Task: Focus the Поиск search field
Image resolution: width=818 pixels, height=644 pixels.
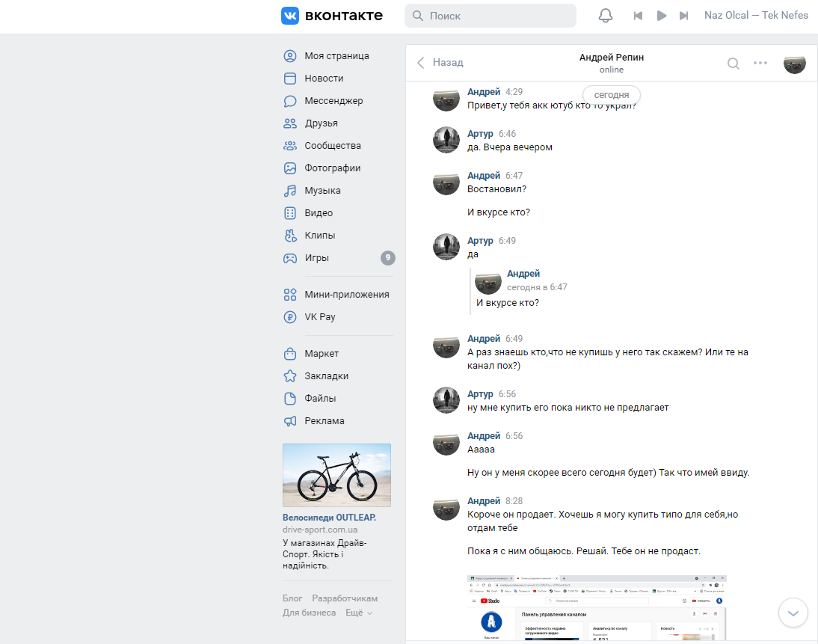Action: (491, 16)
